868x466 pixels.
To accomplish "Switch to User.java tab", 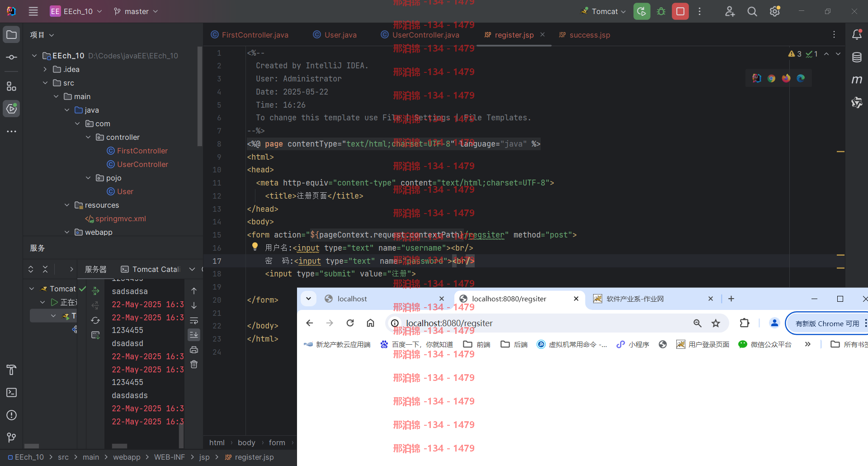I will [x=335, y=35].
